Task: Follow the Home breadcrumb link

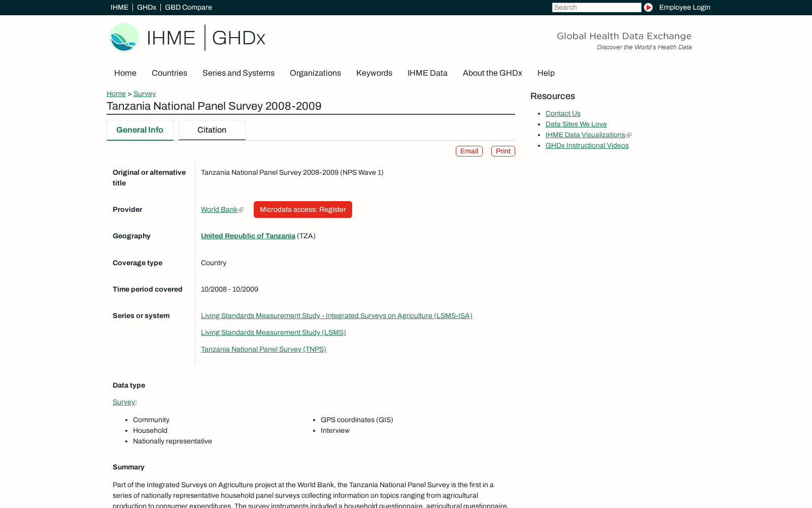Action: click(x=116, y=93)
